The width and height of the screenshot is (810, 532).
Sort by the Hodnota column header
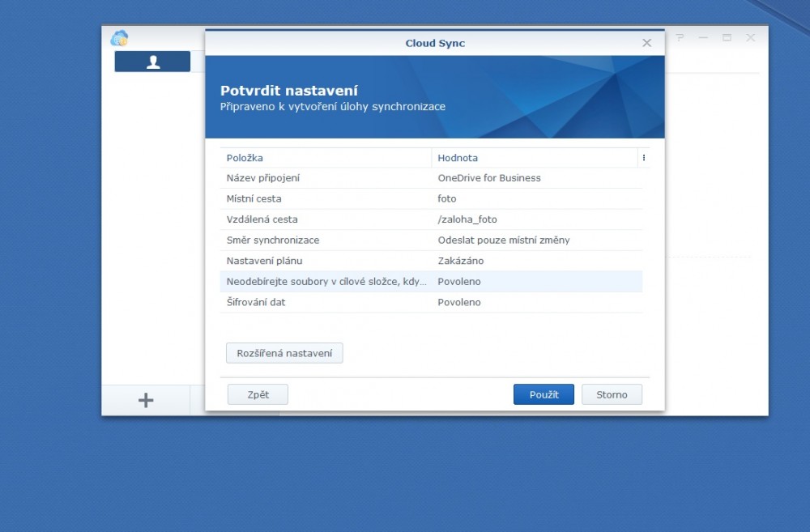pyautogui.click(x=535, y=158)
